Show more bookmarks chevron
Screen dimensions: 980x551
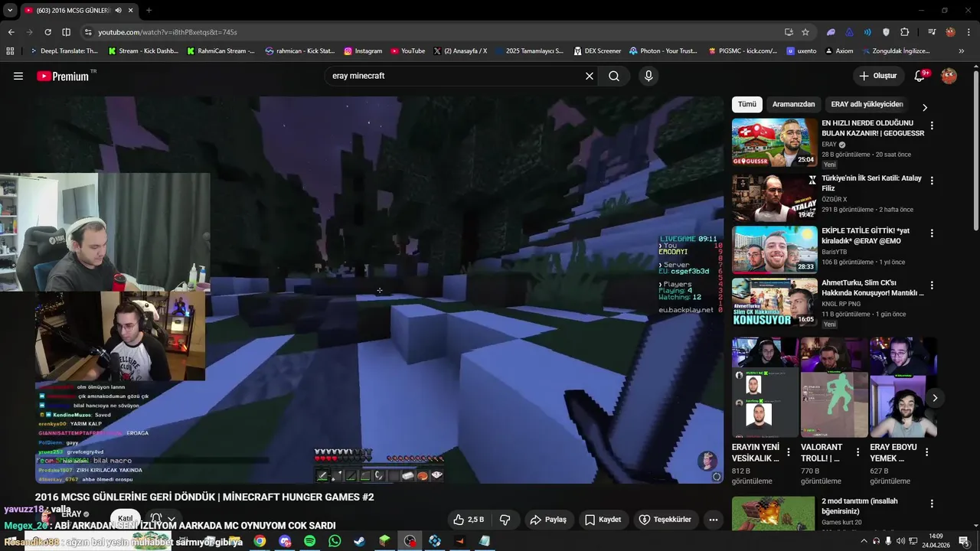pyautogui.click(x=962, y=51)
